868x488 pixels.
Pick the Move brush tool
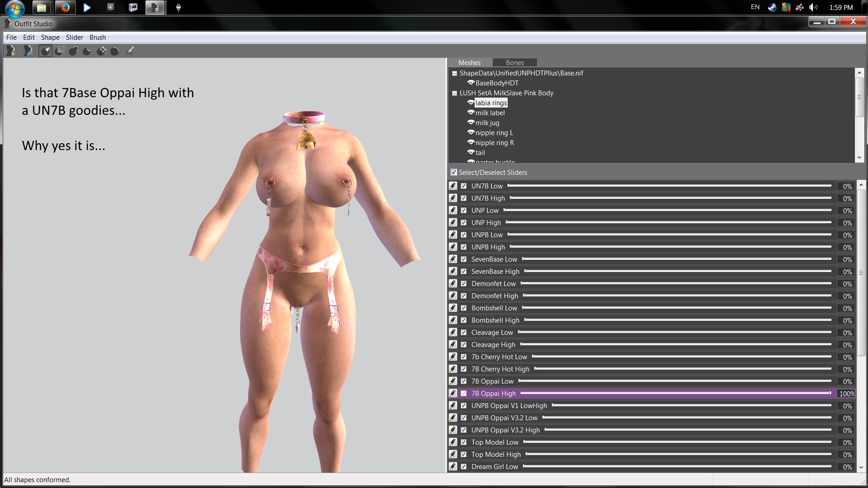point(101,51)
